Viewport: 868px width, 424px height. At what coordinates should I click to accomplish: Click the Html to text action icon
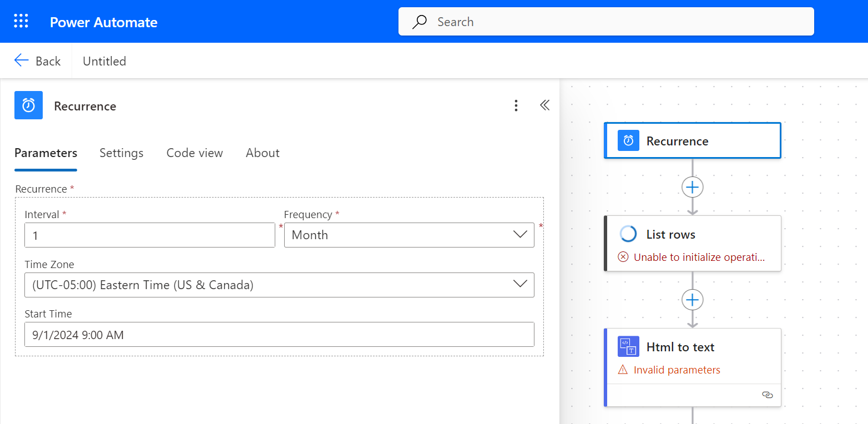(628, 347)
